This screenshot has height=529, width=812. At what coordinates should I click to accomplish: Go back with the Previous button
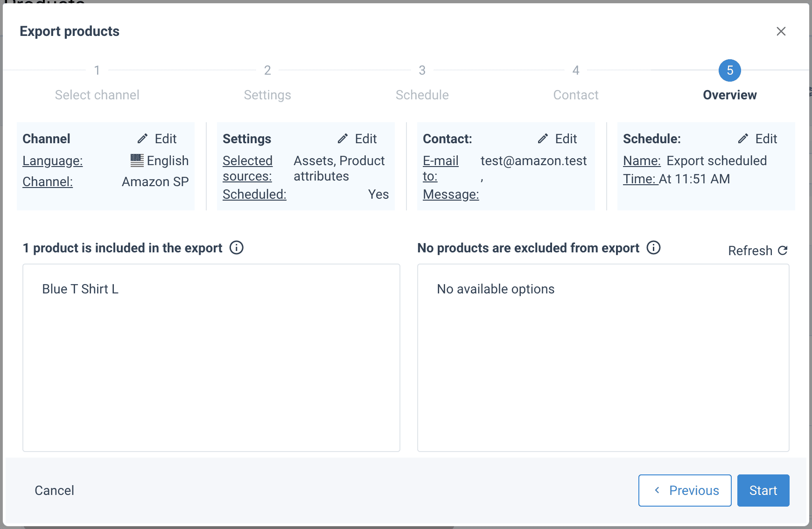click(x=685, y=490)
